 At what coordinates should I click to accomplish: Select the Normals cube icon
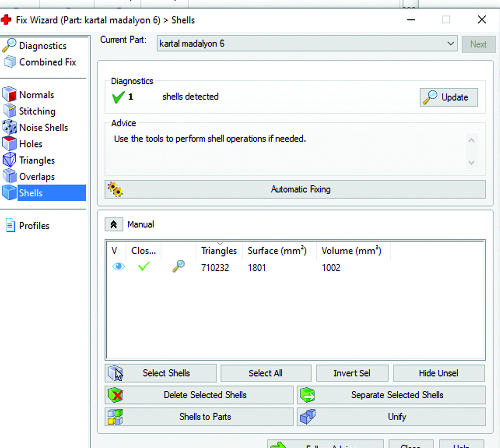9,94
